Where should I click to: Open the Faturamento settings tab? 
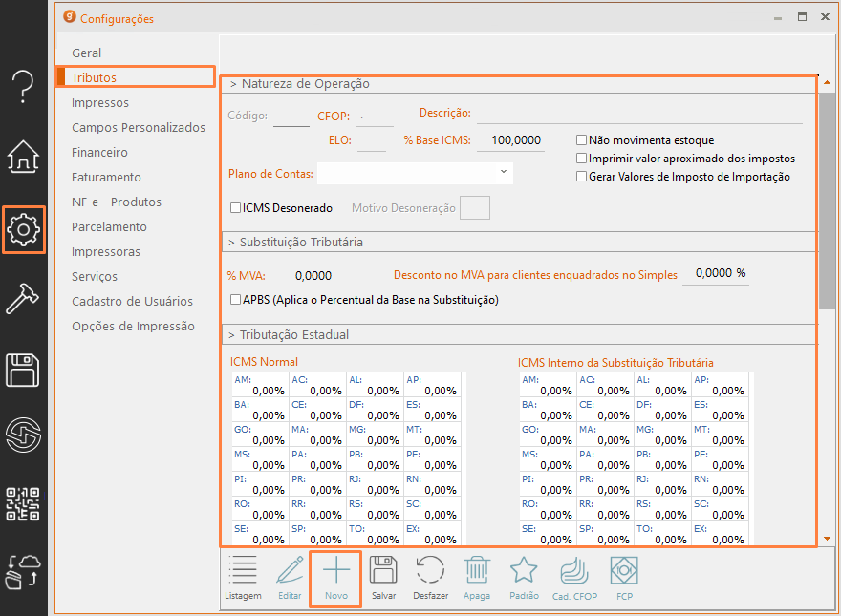tap(106, 177)
